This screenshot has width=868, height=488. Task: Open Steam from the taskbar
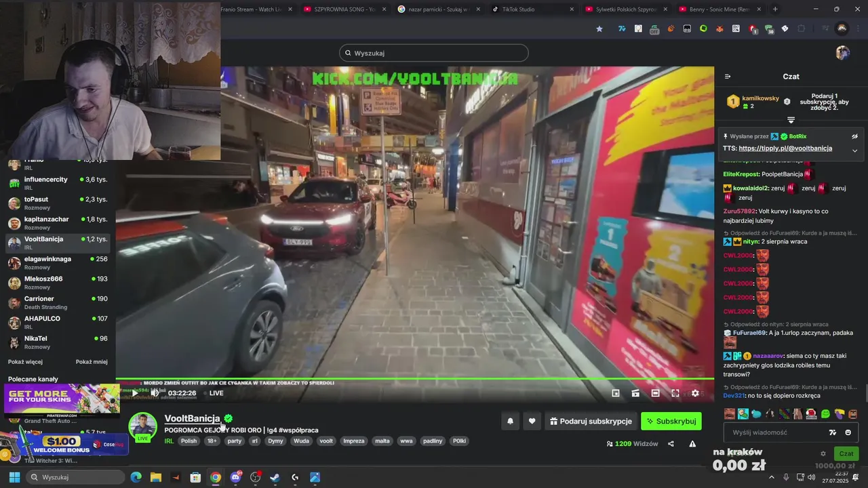tap(275, 477)
